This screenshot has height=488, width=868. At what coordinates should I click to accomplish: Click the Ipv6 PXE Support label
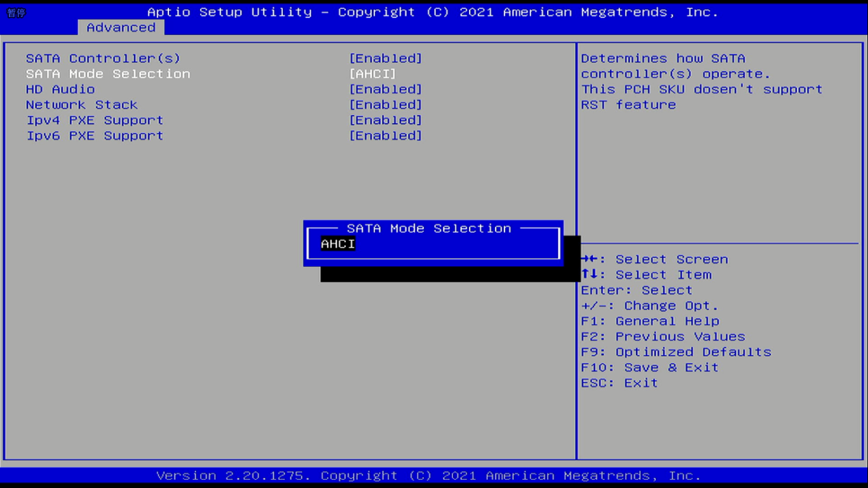(94, 136)
